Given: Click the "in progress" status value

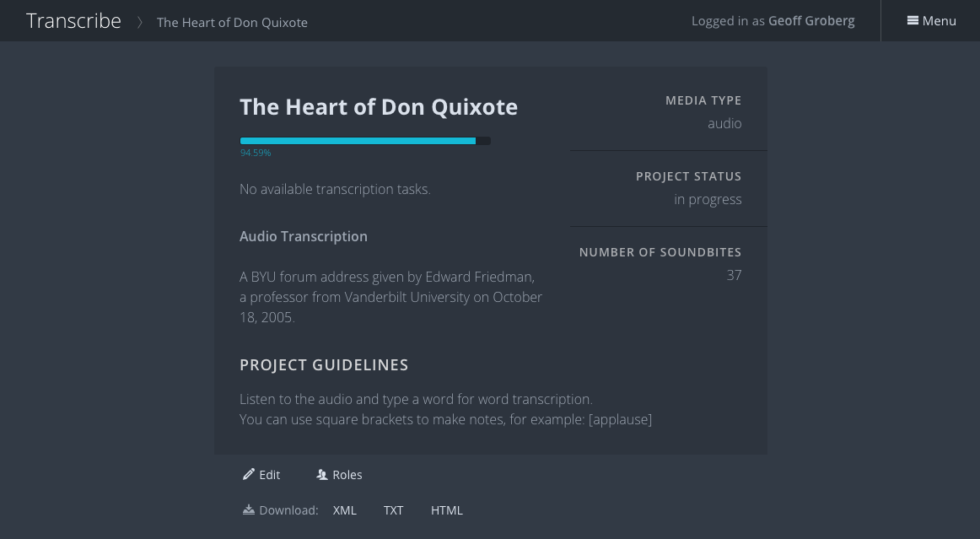Looking at the screenshot, I should tap(708, 199).
